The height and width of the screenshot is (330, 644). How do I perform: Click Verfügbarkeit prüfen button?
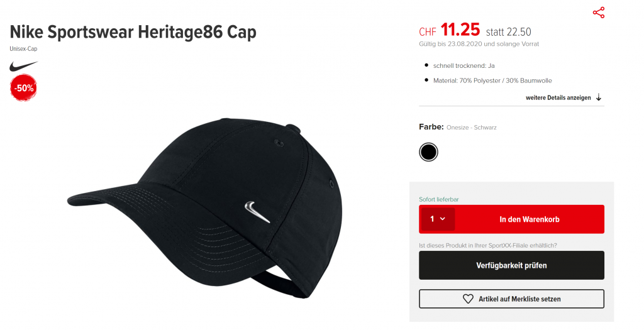click(x=511, y=265)
